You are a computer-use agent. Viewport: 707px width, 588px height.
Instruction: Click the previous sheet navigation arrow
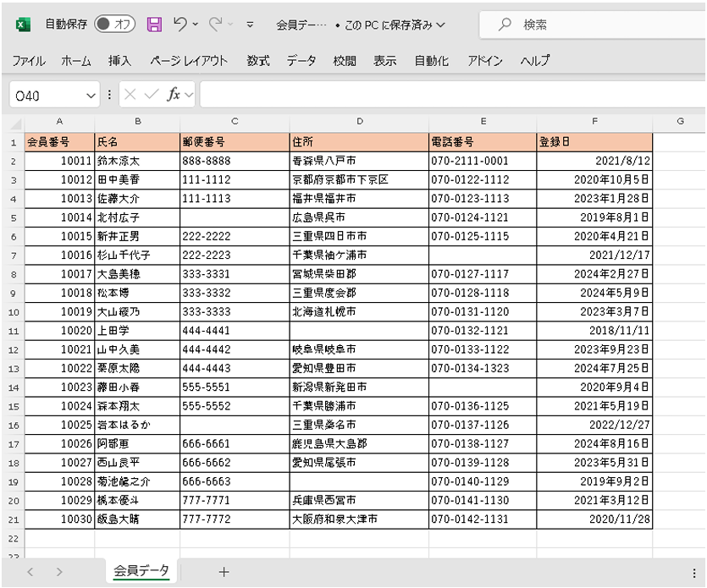(31, 572)
